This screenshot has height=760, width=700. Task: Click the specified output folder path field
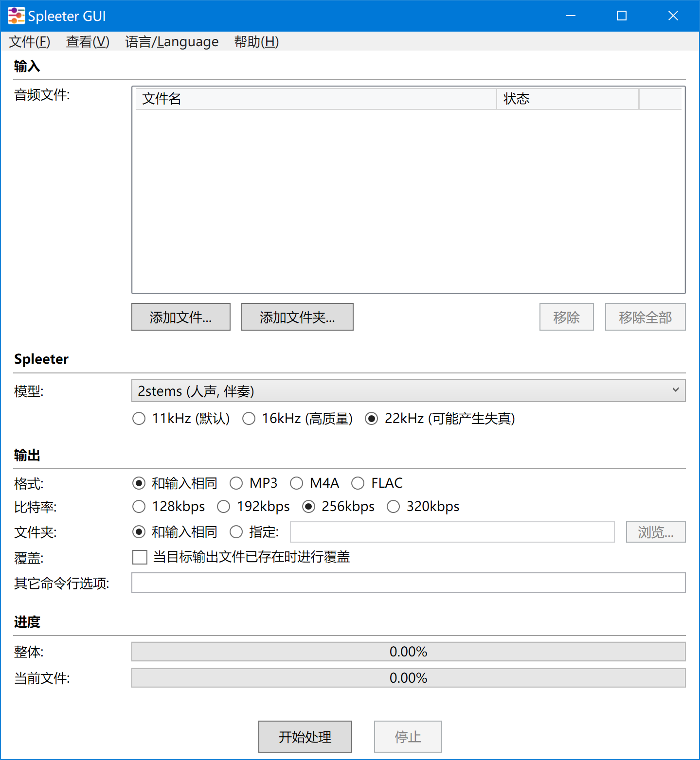452,532
